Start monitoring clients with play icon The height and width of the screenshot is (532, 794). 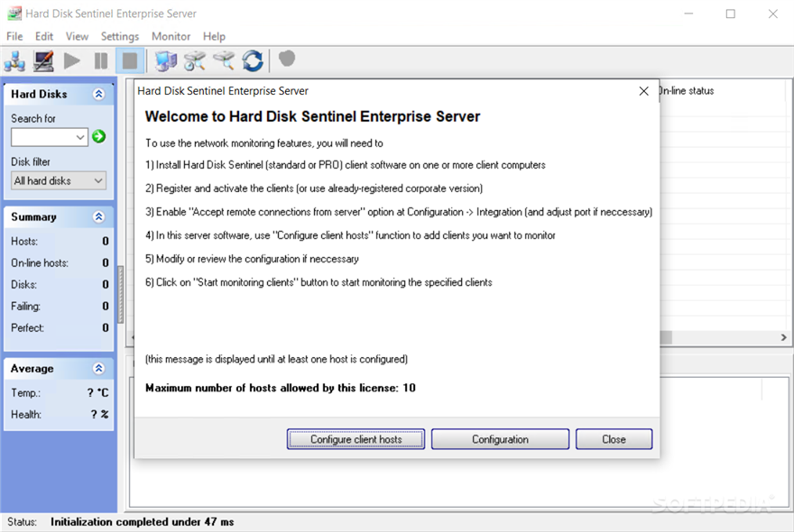(72, 60)
